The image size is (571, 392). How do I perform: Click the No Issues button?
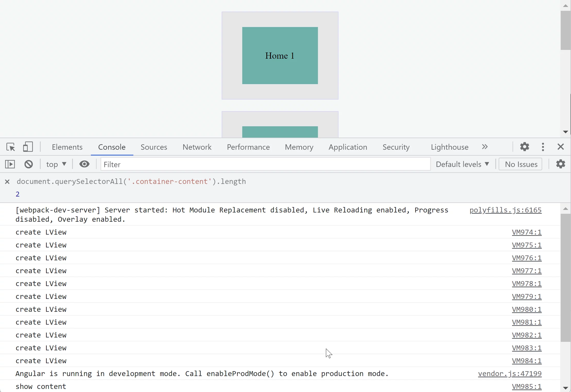[x=521, y=164]
